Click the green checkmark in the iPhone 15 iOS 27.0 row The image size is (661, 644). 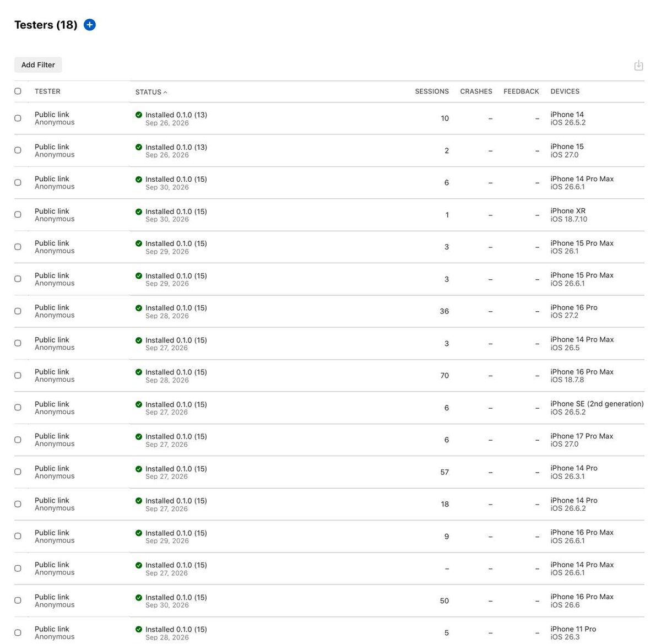coord(139,147)
